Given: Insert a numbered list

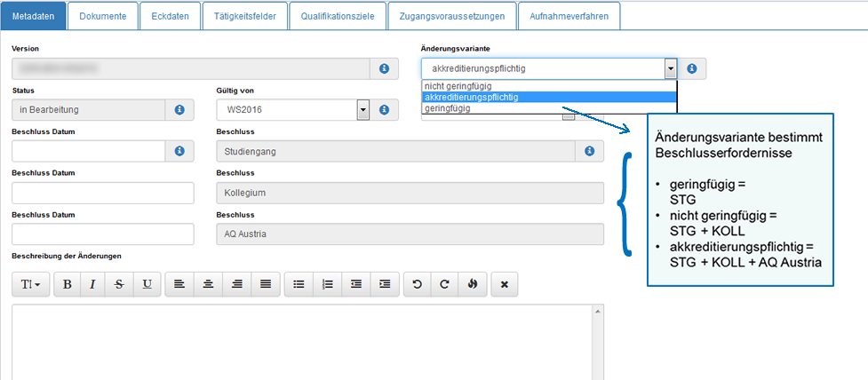Looking at the screenshot, I should click(328, 284).
